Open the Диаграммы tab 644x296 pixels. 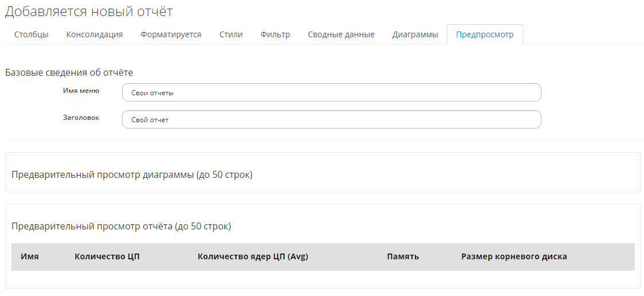point(415,34)
